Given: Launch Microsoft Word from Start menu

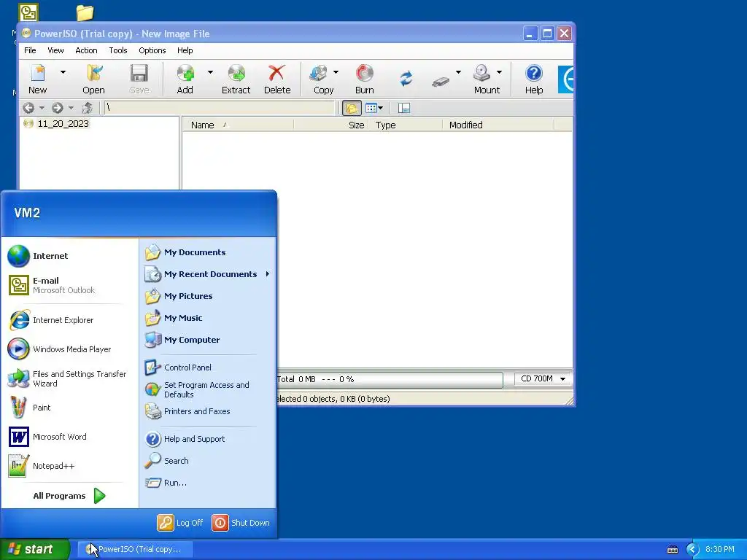Looking at the screenshot, I should coord(69,437).
